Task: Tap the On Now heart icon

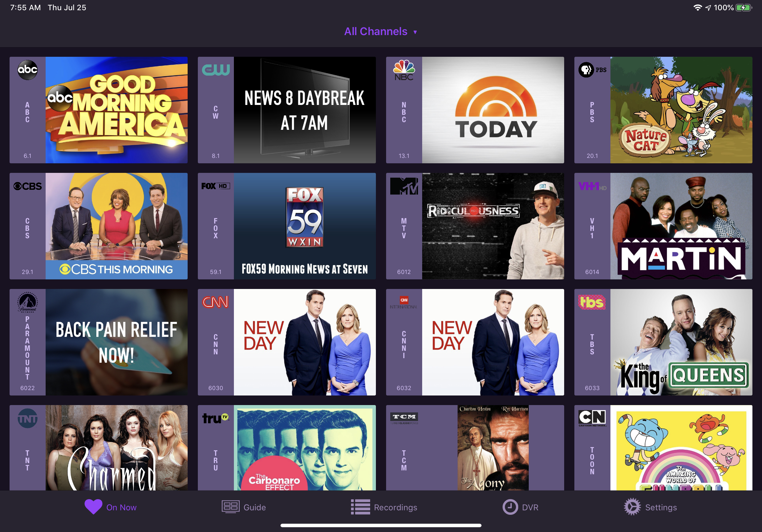Action: (93, 507)
